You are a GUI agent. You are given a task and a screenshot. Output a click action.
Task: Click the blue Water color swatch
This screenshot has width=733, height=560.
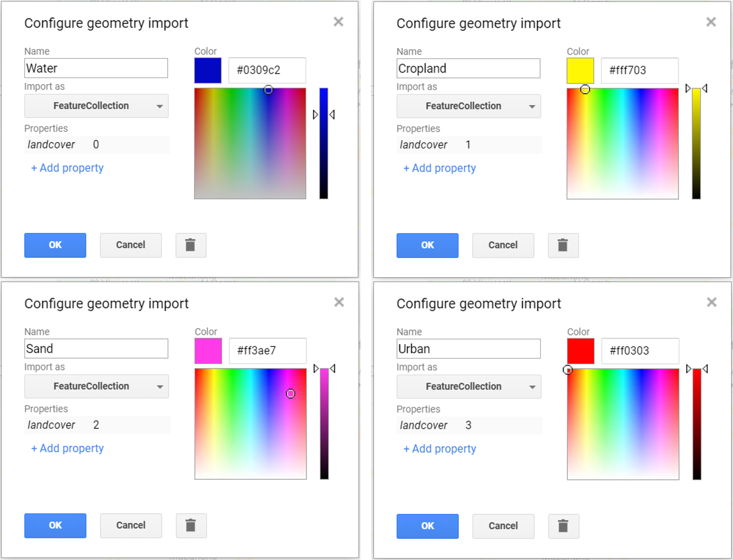208,70
